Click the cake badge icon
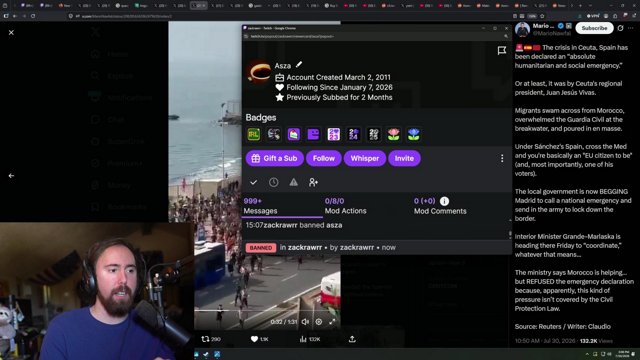 point(293,134)
